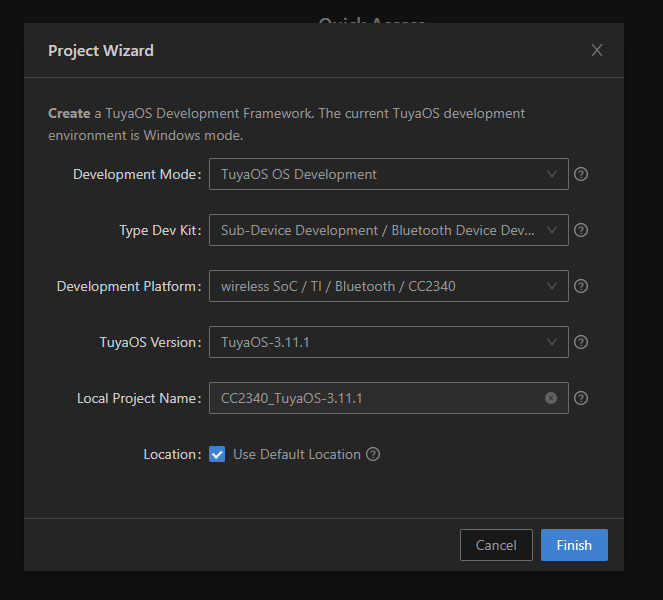Open help icon for Local Project Name
663x600 pixels.
(x=581, y=398)
